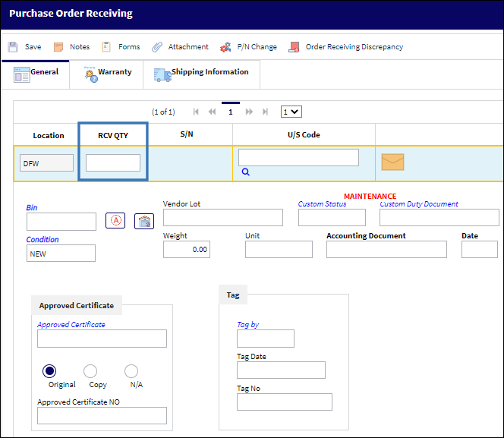Screen dimensions: 504x438
Task: Click the Shipping Information truck icon
Action: (x=162, y=75)
